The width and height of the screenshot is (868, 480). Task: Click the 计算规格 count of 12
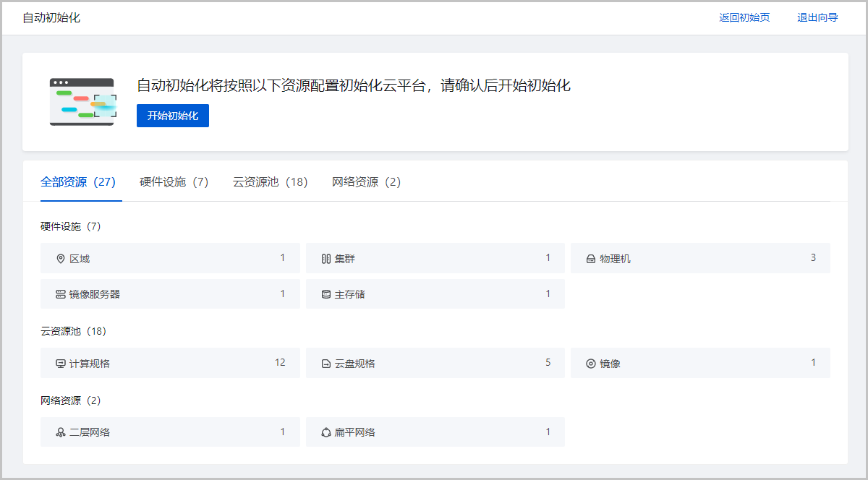tap(280, 363)
